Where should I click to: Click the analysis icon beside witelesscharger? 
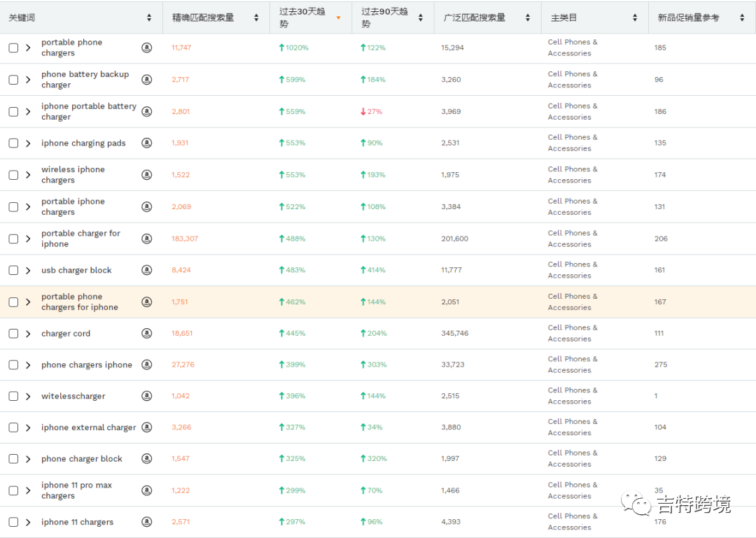tap(146, 396)
